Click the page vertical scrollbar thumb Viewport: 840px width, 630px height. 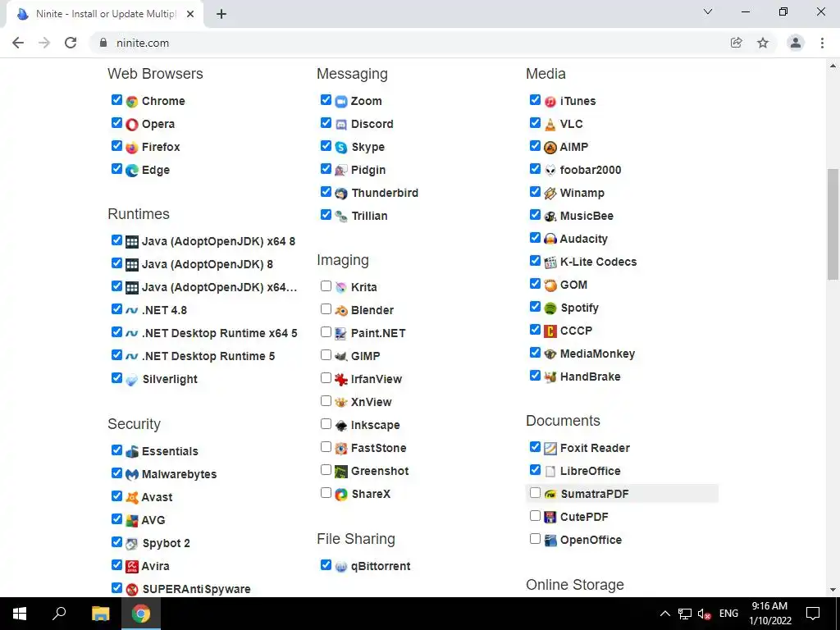click(x=833, y=224)
